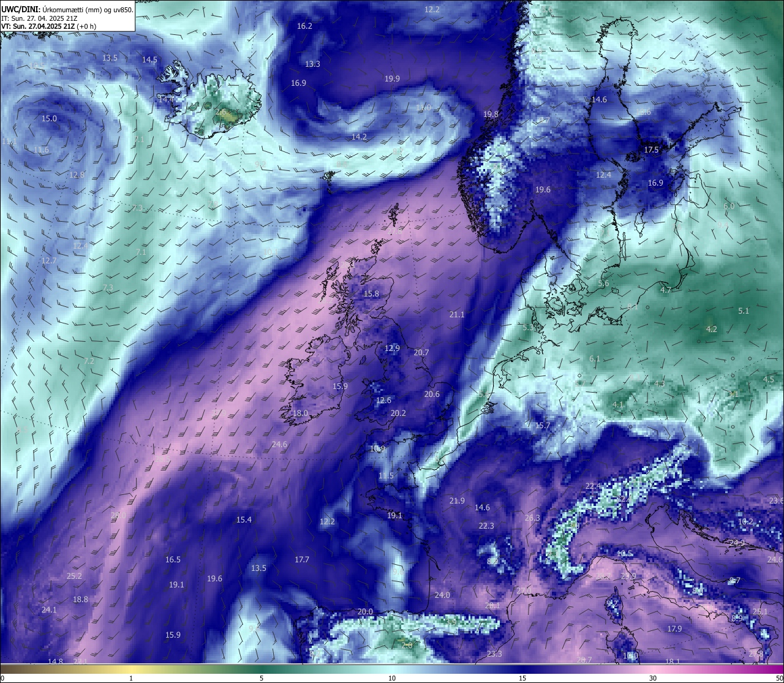
Task: Click the 22.3 value over central France
Action: (486, 526)
